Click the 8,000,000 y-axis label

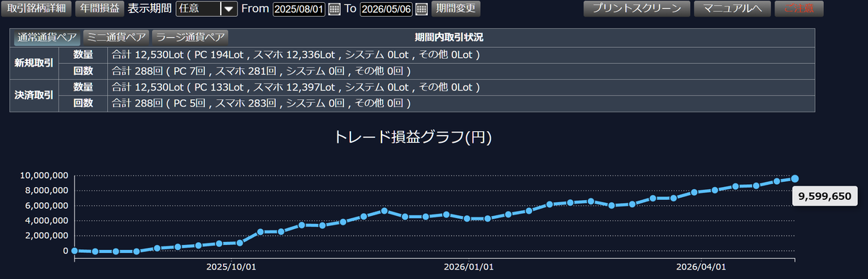pos(46,191)
